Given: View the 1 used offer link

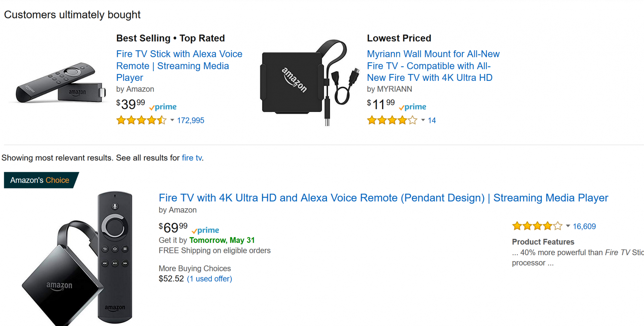Looking at the screenshot, I should tap(209, 279).
